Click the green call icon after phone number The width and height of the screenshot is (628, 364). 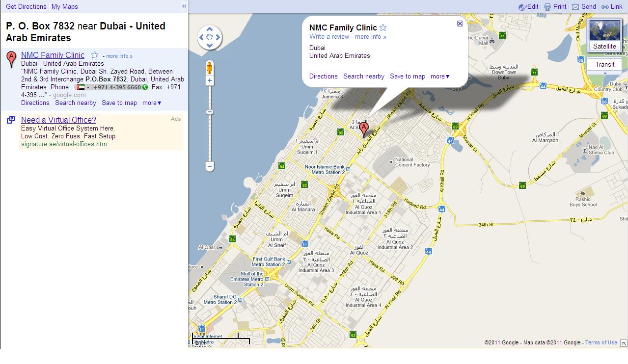click(145, 87)
